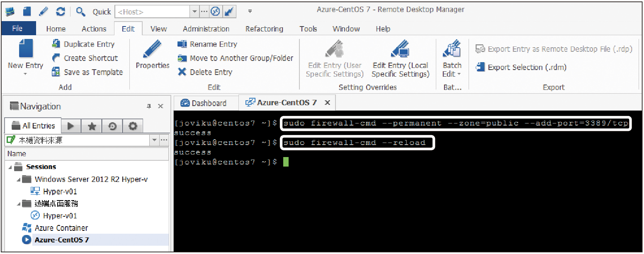Open the File menu

tap(17, 29)
